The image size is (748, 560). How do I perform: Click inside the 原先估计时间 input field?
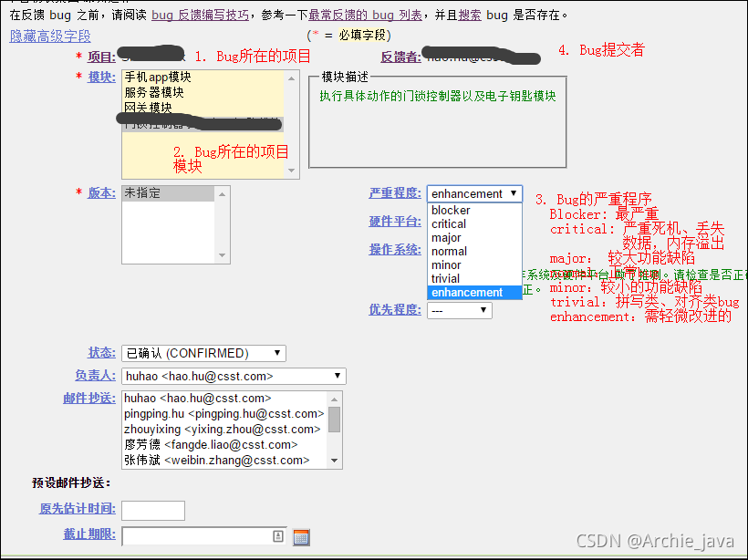(152, 510)
